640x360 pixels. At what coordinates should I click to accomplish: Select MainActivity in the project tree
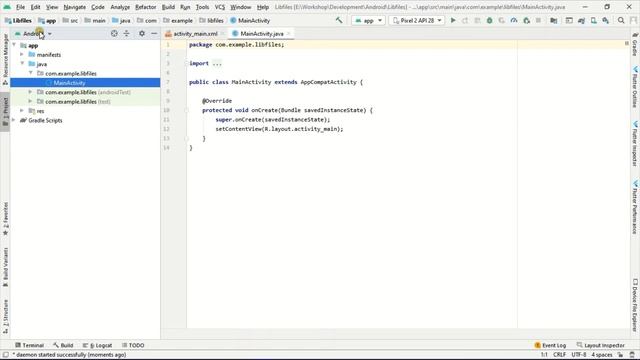coord(85,82)
